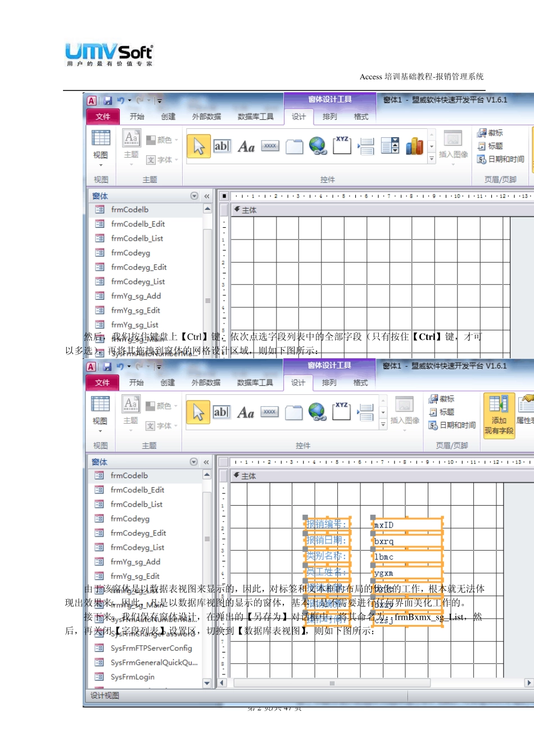The image size is (534, 756).
Task: Pick the command button control in upper screenshot
Action: [270, 146]
